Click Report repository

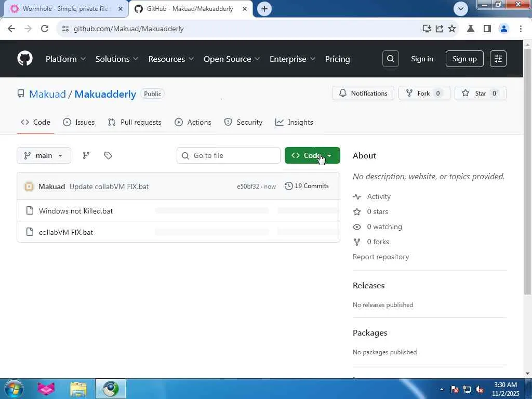tap(381, 257)
